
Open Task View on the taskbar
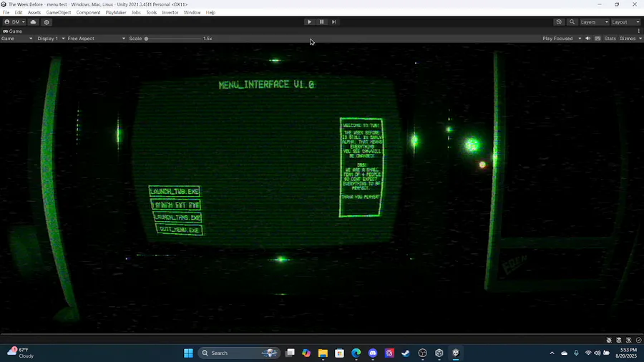click(x=290, y=353)
